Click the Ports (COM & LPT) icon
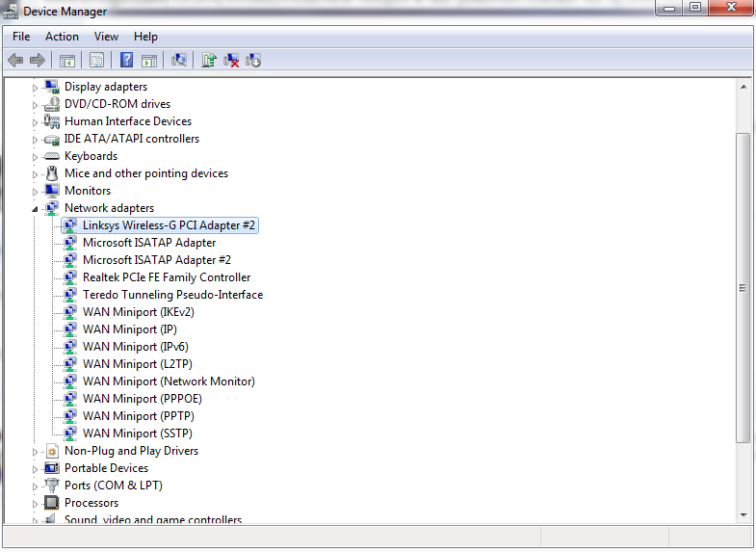Image resolution: width=756 pixels, height=552 pixels. point(52,486)
